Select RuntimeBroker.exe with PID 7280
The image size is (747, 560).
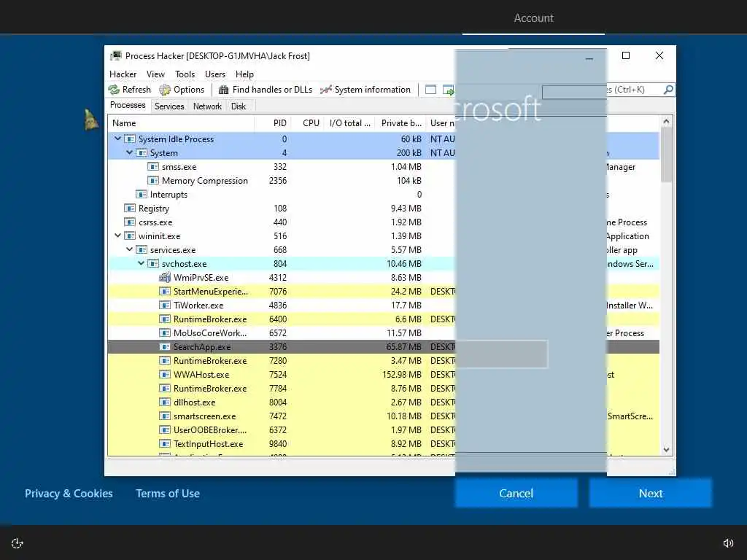click(x=384, y=360)
